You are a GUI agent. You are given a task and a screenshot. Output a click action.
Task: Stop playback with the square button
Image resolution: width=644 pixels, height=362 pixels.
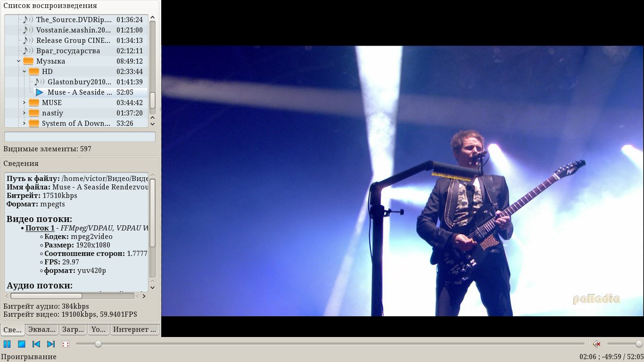pos(22,344)
